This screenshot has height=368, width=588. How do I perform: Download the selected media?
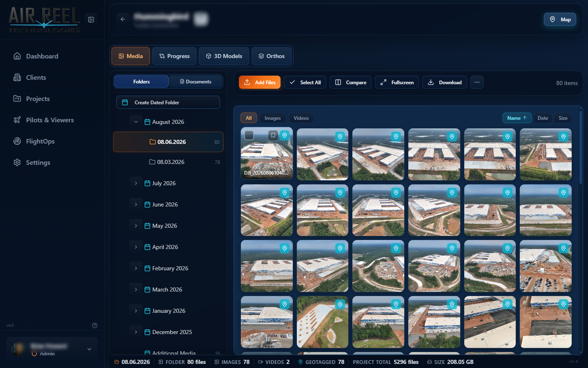445,82
